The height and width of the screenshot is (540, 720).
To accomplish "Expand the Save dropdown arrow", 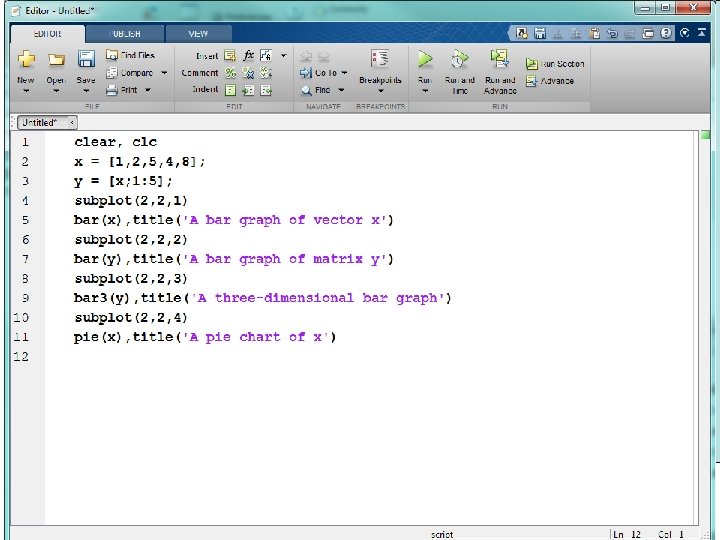I will tap(86, 90).
